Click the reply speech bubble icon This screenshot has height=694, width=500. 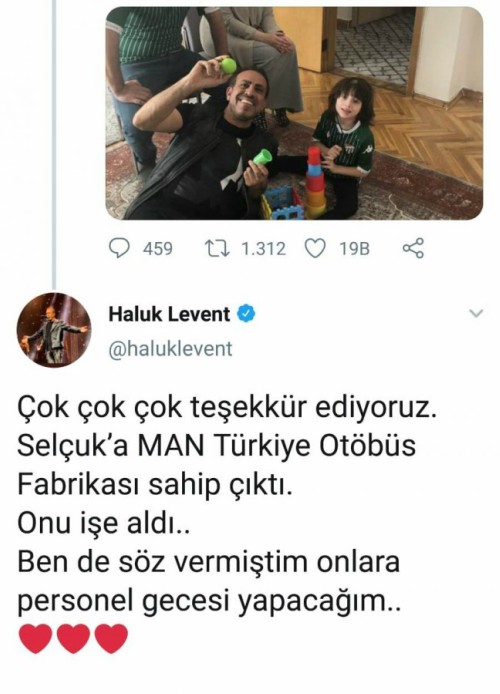pos(119,248)
